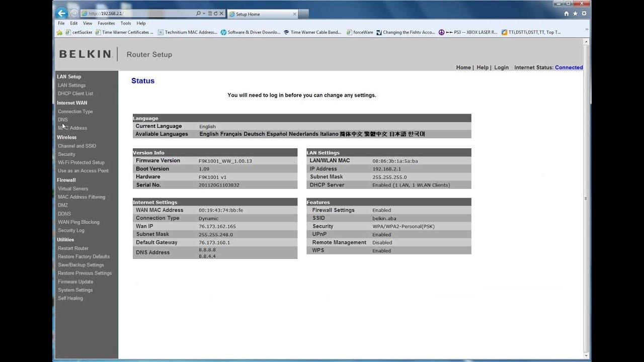
Task: Open the forceWare favorite
Action: (x=360, y=32)
